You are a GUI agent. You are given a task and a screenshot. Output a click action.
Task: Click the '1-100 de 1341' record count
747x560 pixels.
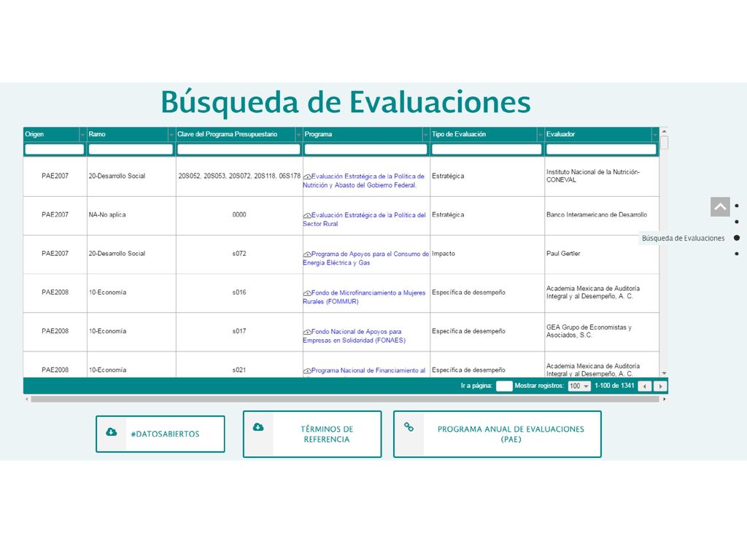pyautogui.click(x=614, y=386)
